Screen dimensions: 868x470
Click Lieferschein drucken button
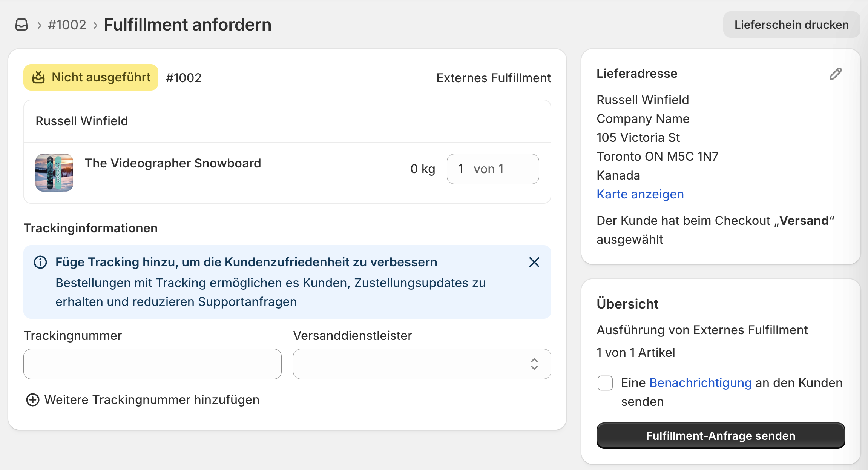click(x=791, y=25)
